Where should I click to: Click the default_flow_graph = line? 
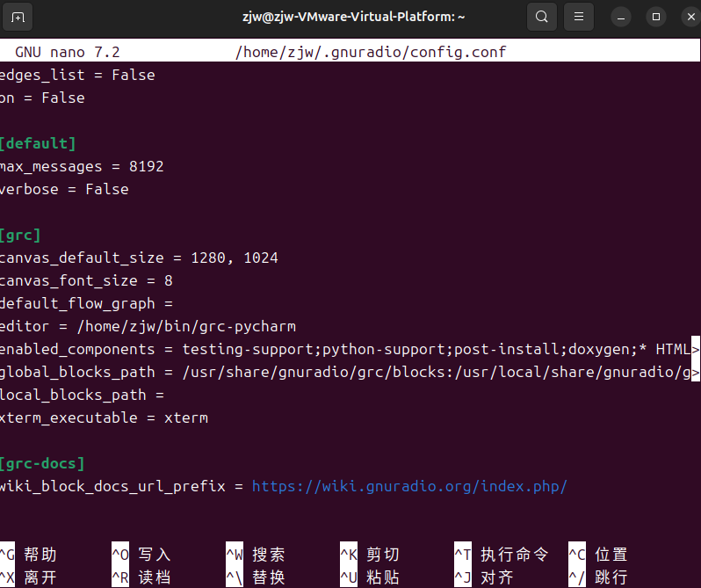(x=86, y=303)
